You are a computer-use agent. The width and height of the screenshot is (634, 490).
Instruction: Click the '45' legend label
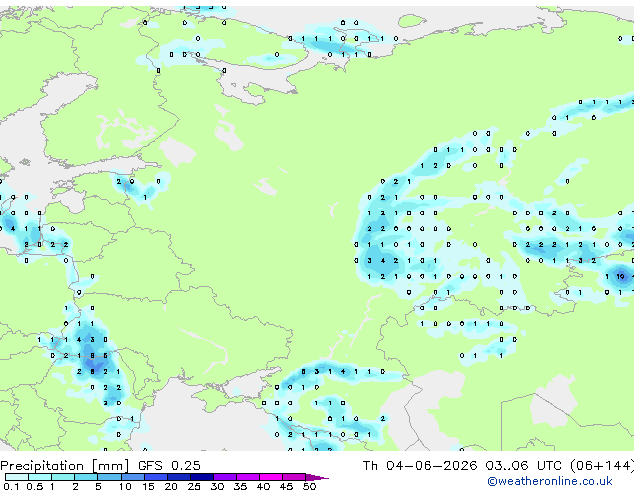[x=286, y=486]
